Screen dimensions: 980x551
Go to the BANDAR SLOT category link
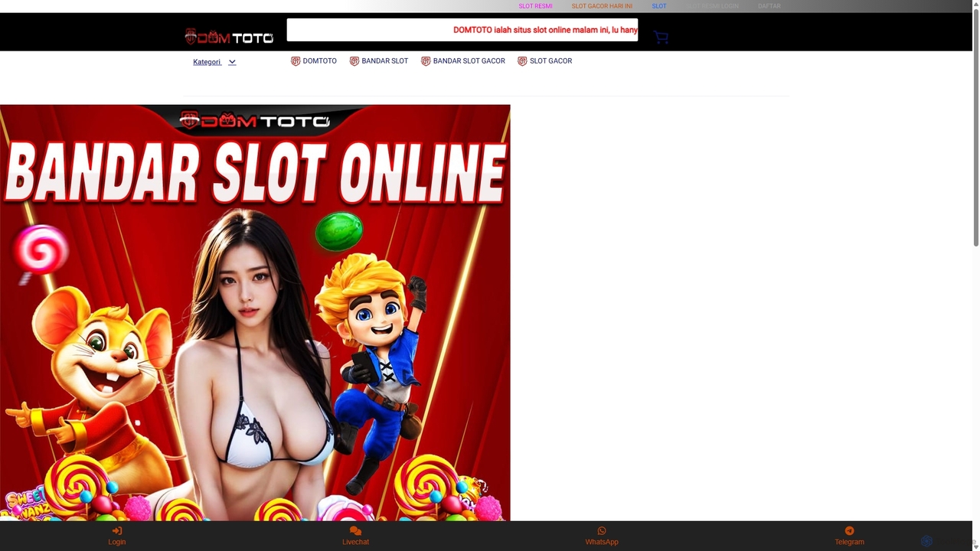pos(385,61)
